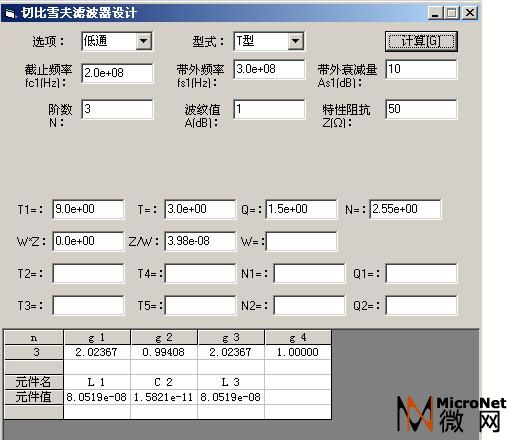This screenshot has width=512, height=440.
Task: Open the 选项 dropdown arrow showing 低通
Action: (x=144, y=41)
